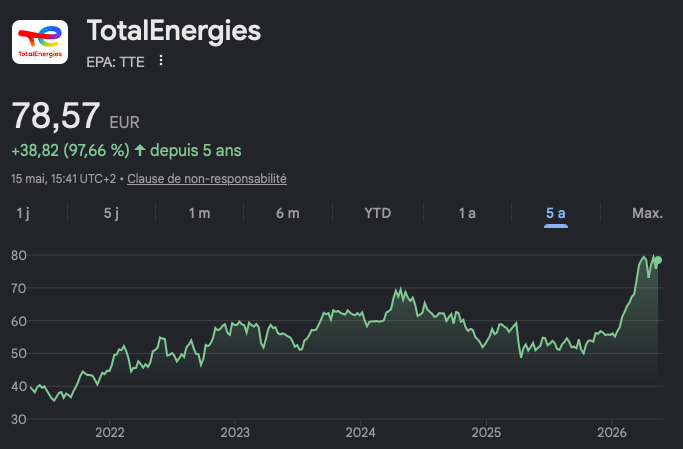Click the 50 value on the price axis

(19, 354)
